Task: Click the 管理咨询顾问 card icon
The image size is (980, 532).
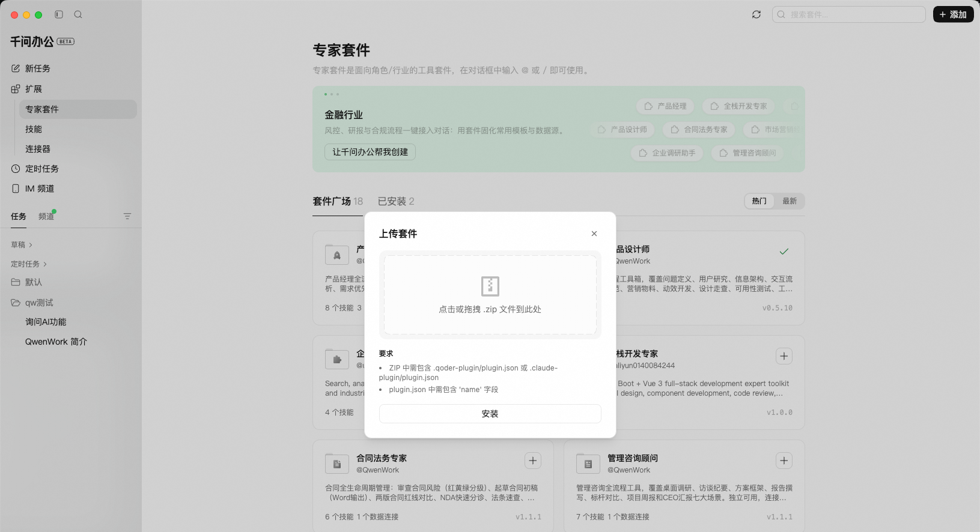Action: (x=588, y=464)
